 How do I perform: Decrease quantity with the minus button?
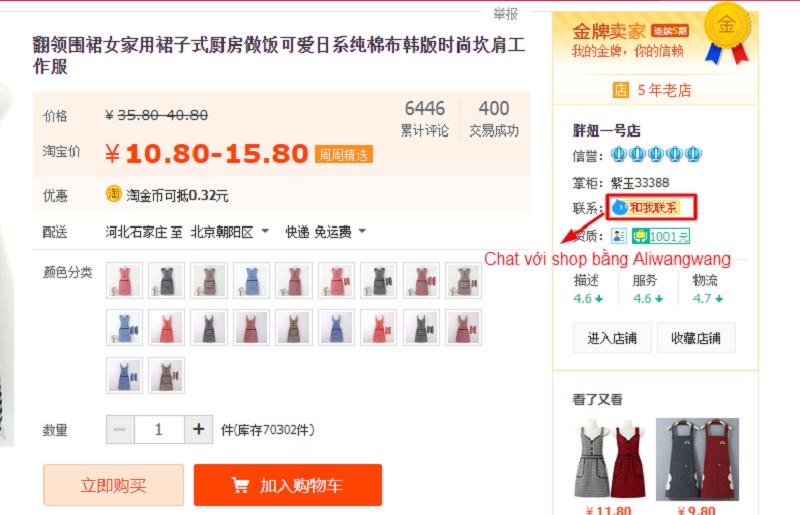point(120,430)
